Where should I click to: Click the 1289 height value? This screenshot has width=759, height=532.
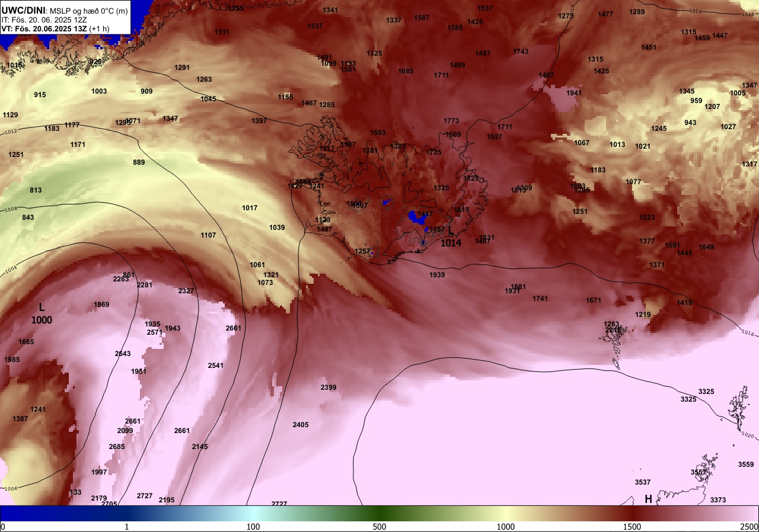(637, 12)
